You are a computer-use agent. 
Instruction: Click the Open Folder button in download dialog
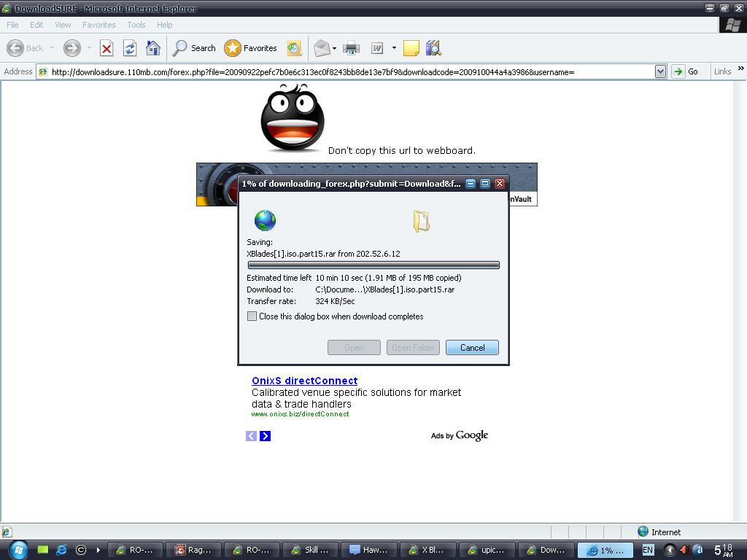coord(413,348)
